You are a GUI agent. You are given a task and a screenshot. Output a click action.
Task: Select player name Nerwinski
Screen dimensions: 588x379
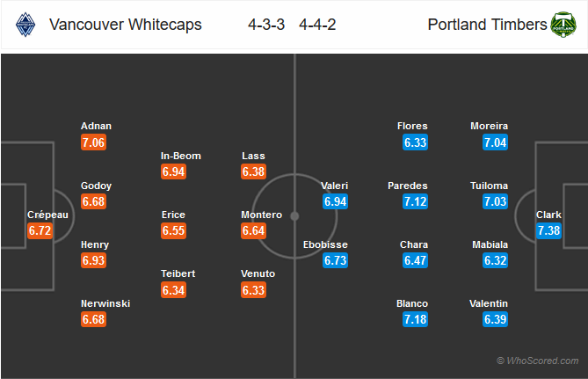(105, 303)
